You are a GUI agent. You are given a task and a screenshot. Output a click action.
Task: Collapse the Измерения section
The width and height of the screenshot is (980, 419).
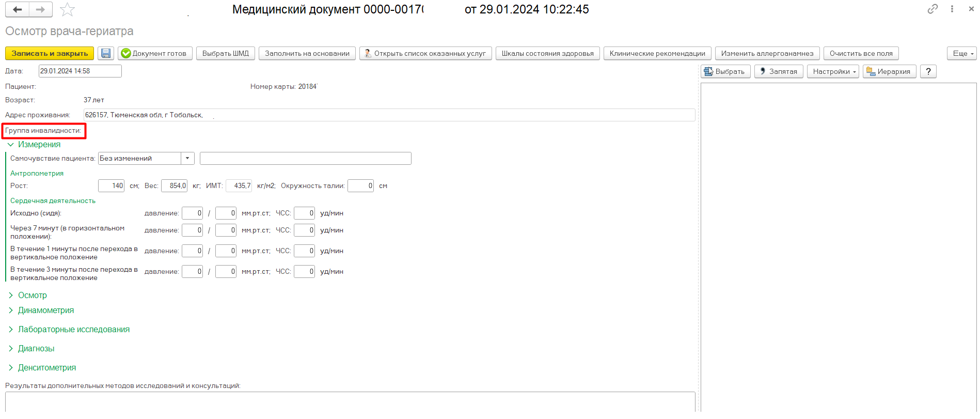pyautogui.click(x=11, y=145)
